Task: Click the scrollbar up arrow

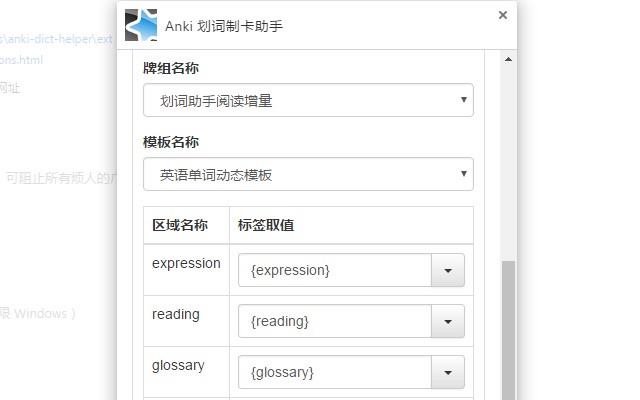Action: point(508,59)
